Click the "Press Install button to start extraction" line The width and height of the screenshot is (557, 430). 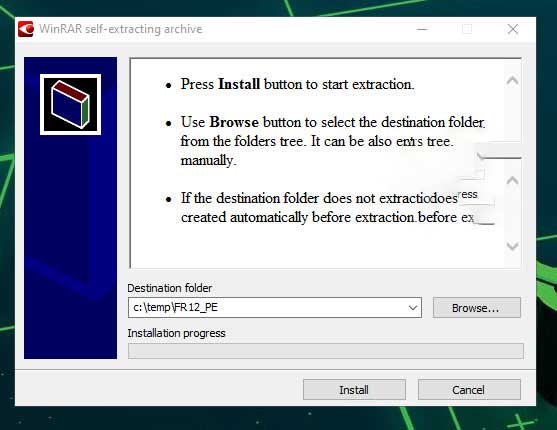pyautogui.click(x=297, y=84)
